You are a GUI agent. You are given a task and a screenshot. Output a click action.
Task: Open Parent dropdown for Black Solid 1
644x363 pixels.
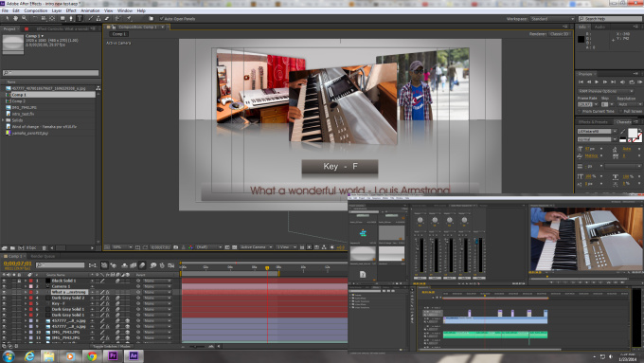click(157, 281)
